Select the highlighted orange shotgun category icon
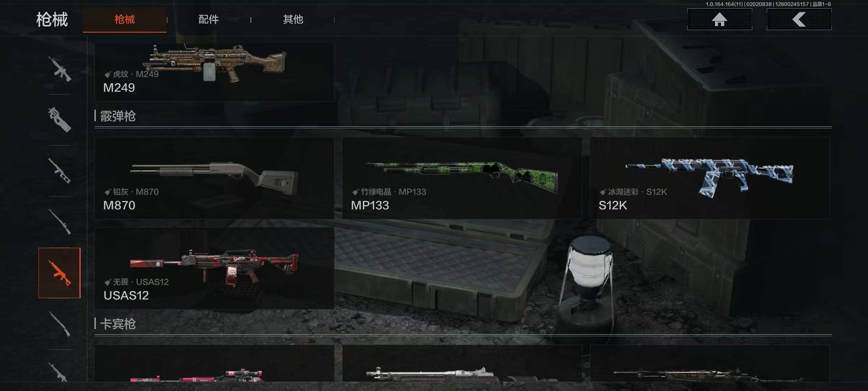The height and width of the screenshot is (391, 868). [60, 273]
